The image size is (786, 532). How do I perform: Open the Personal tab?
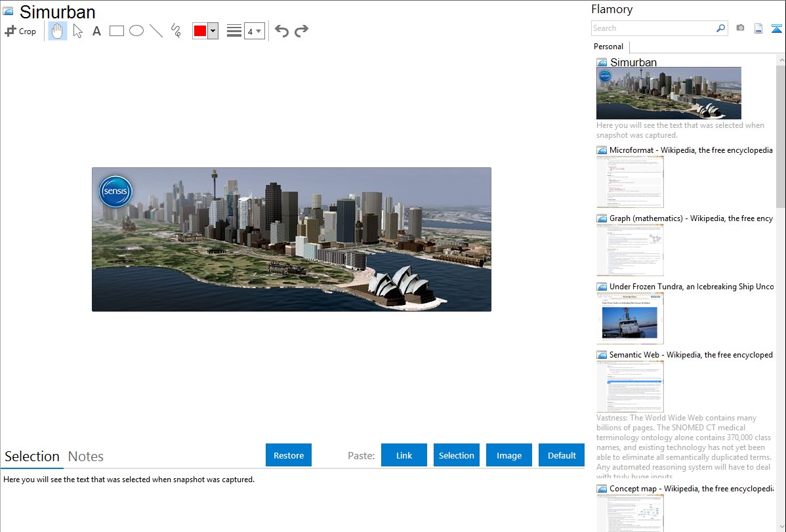tap(608, 47)
